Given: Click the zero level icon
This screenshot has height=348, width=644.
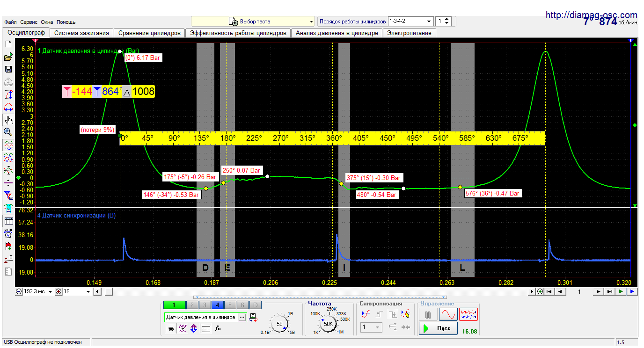Looking at the screenshot, I should tap(8, 259).
